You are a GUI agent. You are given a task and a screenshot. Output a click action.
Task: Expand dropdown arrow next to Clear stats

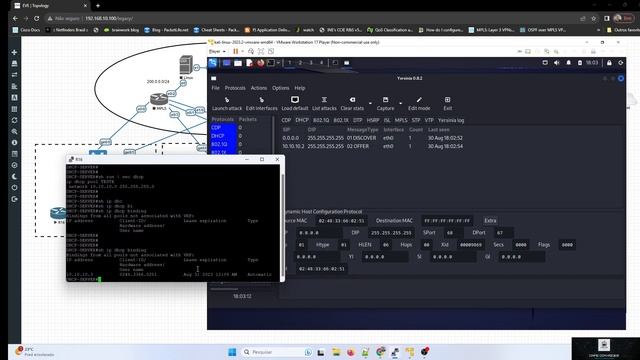[x=370, y=103]
